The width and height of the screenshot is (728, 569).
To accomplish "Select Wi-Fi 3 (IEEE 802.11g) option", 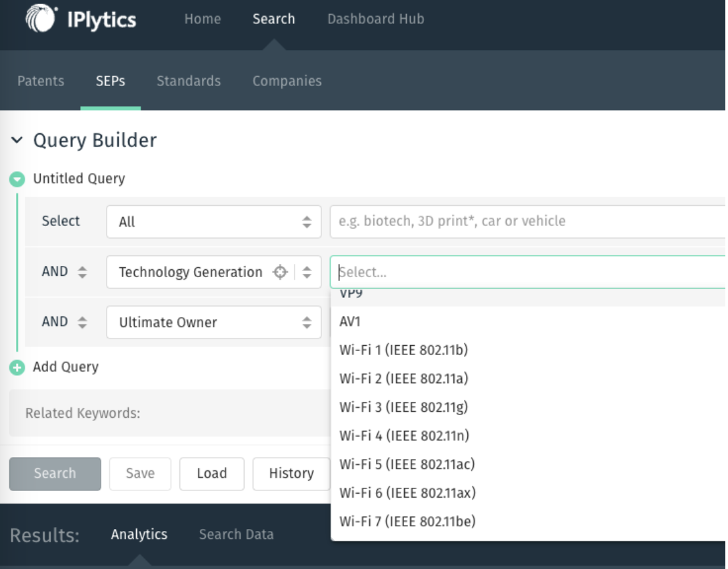I will click(528, 407).
